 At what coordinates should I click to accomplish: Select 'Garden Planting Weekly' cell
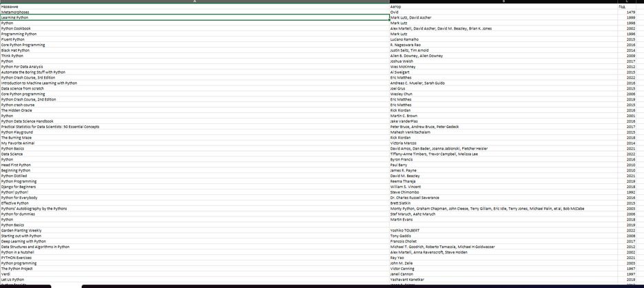tap(195, 231)
